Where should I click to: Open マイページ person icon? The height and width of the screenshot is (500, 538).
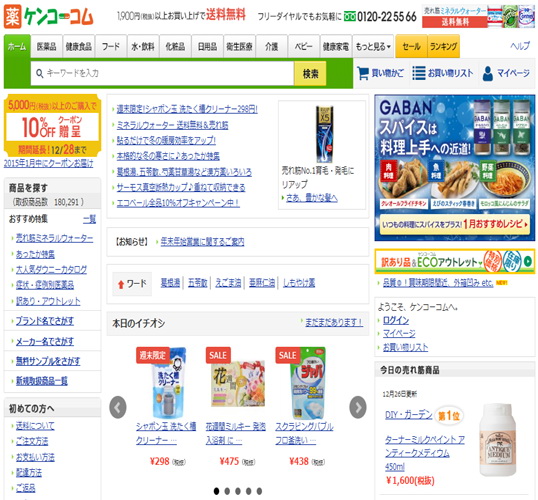tap(488, 73)
